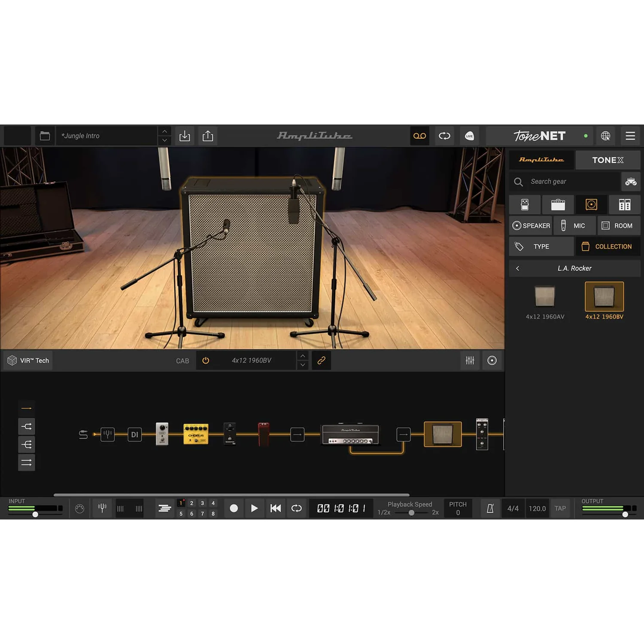The height and width of the screenshot is (644, 644).
Task: Click the share/export preset icon
Action: pyautogui.click(x=208, y=136)
